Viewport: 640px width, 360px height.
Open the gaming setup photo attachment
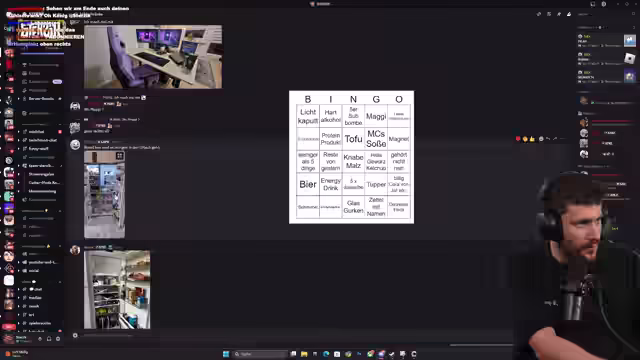point(153,57)
